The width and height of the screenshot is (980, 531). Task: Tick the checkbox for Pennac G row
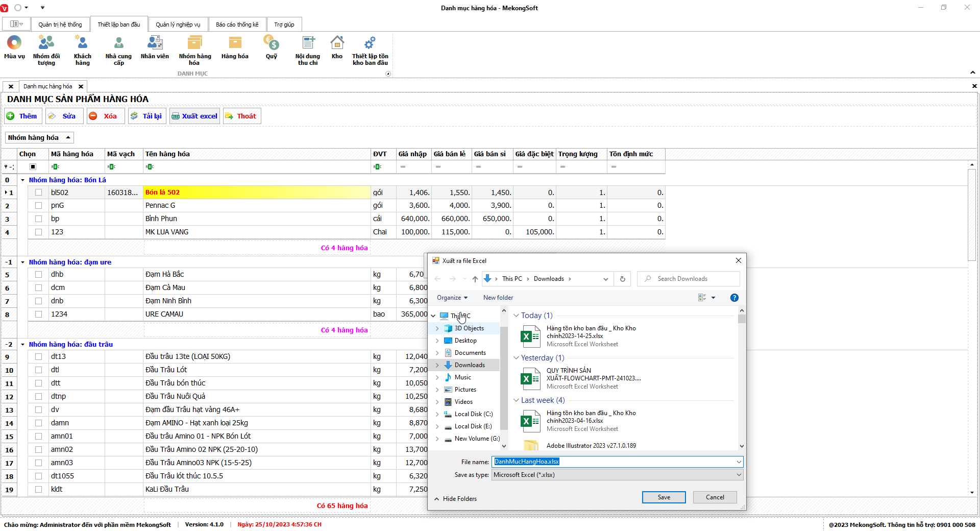pyautogui.click(x=38, y=205)
